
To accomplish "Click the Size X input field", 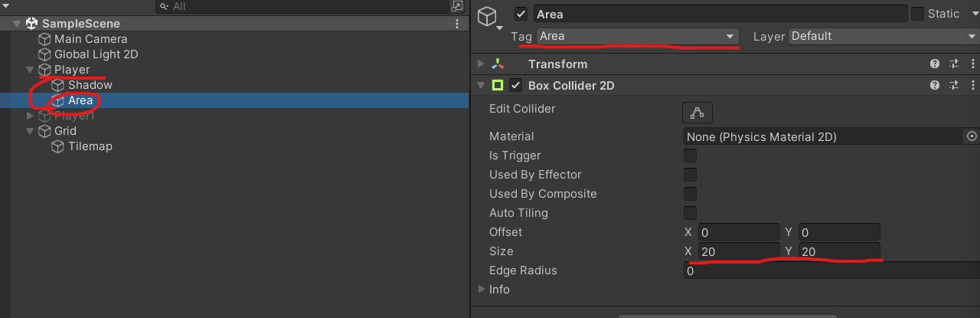I will (x=738, y=251).
